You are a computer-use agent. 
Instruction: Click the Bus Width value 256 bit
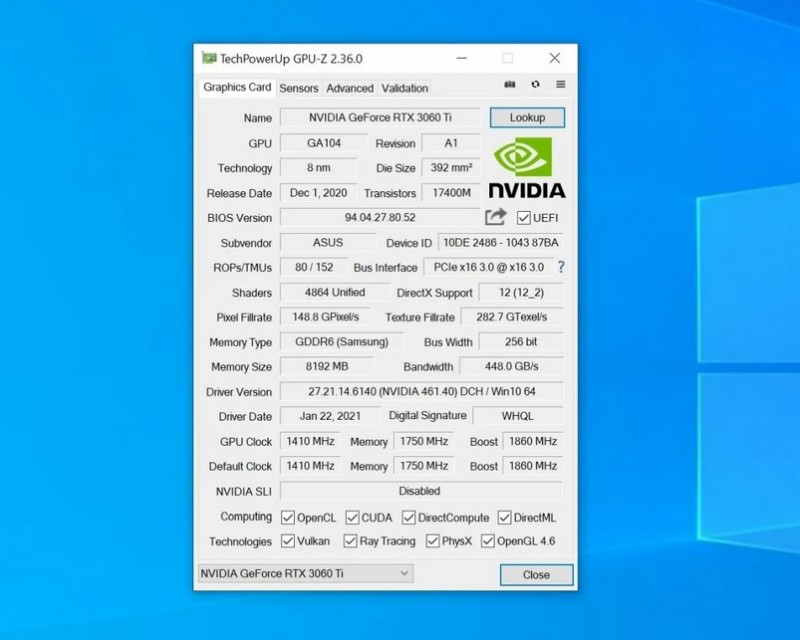[521, 342]
